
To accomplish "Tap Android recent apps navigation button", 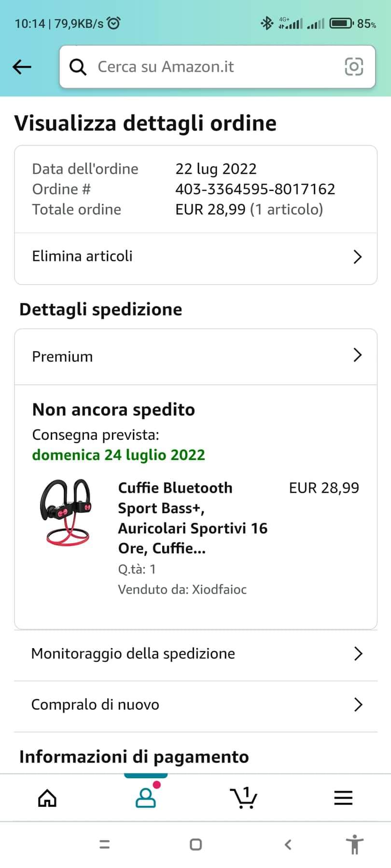I will (x=104, y=844).
